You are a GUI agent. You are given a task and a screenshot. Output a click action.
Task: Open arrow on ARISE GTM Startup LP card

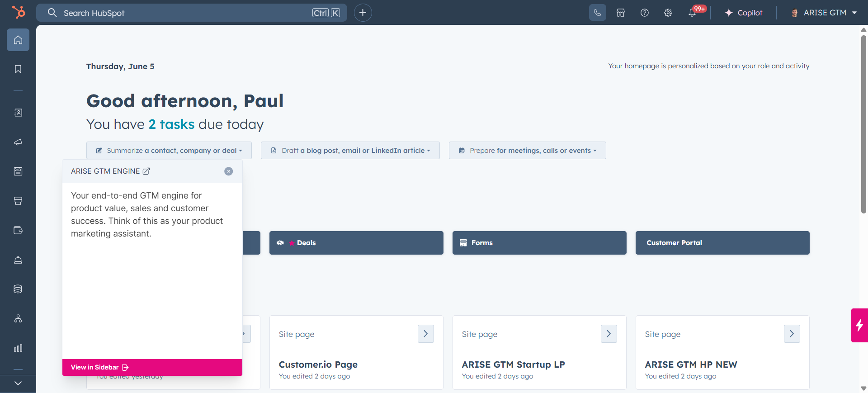609,334
